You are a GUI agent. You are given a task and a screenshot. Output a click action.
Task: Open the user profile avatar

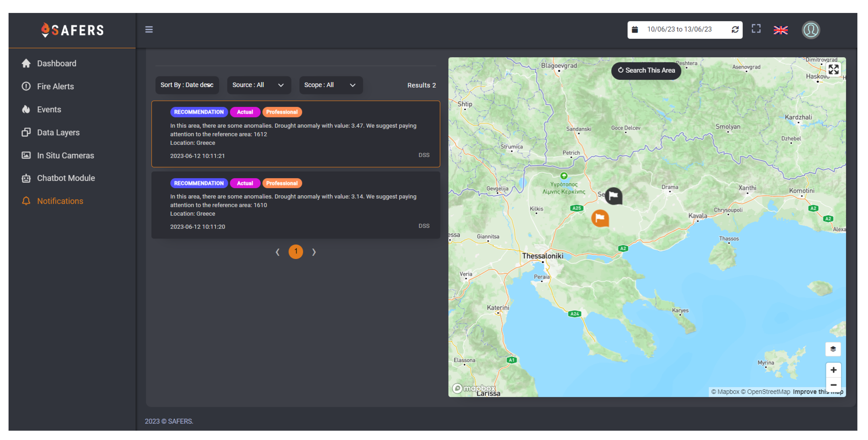point(810,30)
